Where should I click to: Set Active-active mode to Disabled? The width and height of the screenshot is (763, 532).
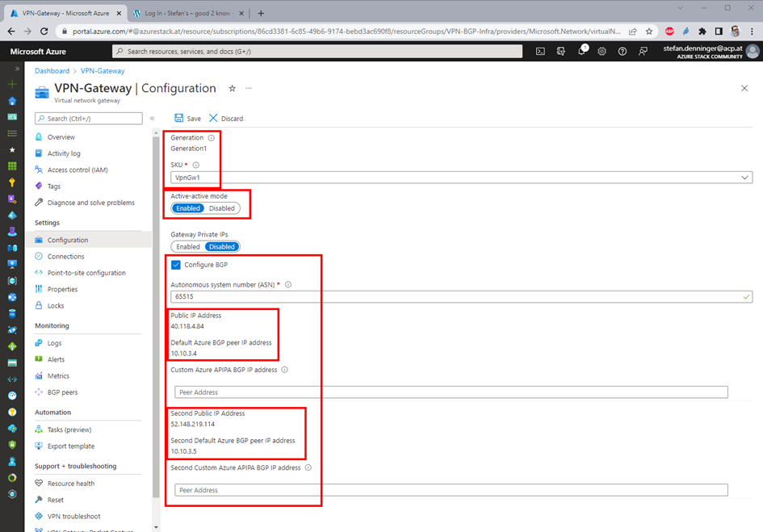(222, 208)
